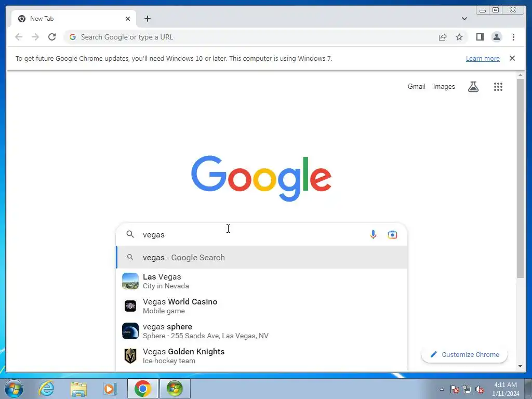532x399 pixels.
Task: Start voice search with microphone icon
Action: pyautogui.click(x=373, y=234)
